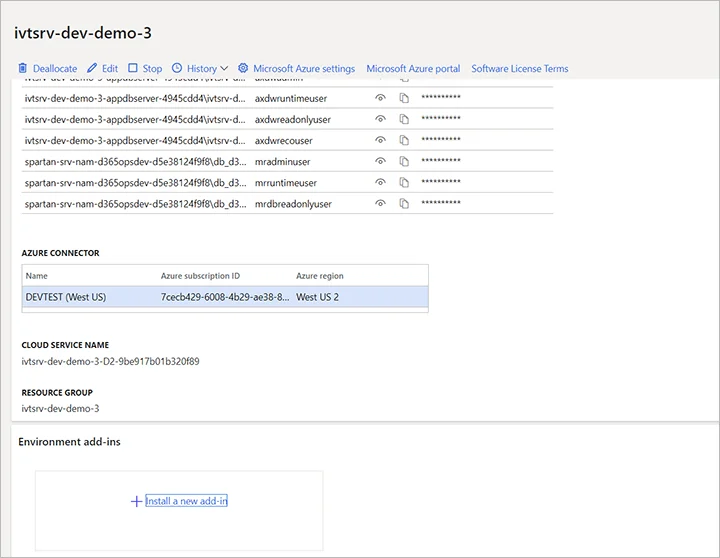Image resolution: width=720 pixels, height=558 pixels.
Task: Expand the History dropdown chevron
Action: (x=224, y=68)
